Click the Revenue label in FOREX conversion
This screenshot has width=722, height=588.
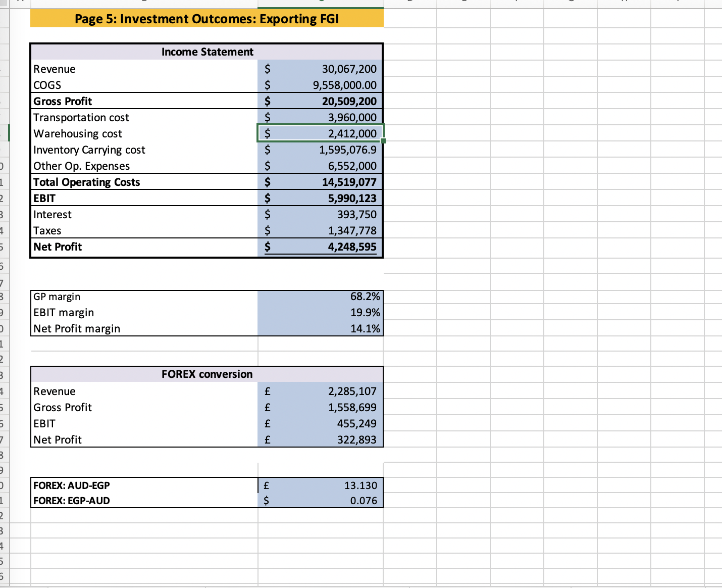click(x=55, y=391)
